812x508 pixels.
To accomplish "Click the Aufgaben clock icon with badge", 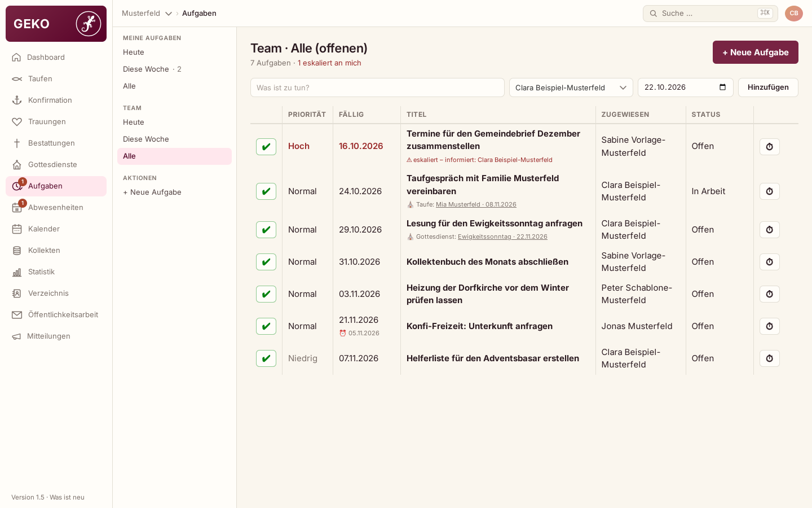I will (x=17, y=186).
